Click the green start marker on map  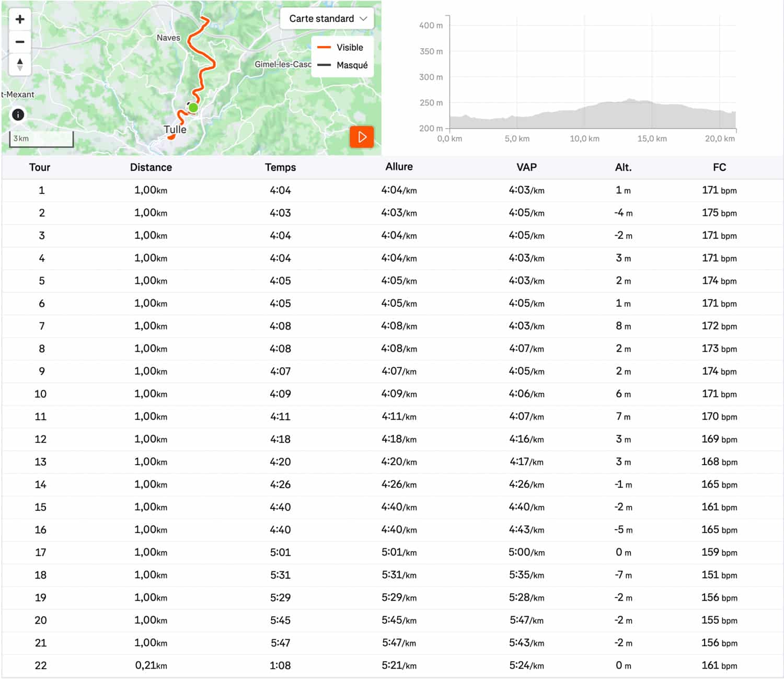pyautogui.click(x=193, y=108)
